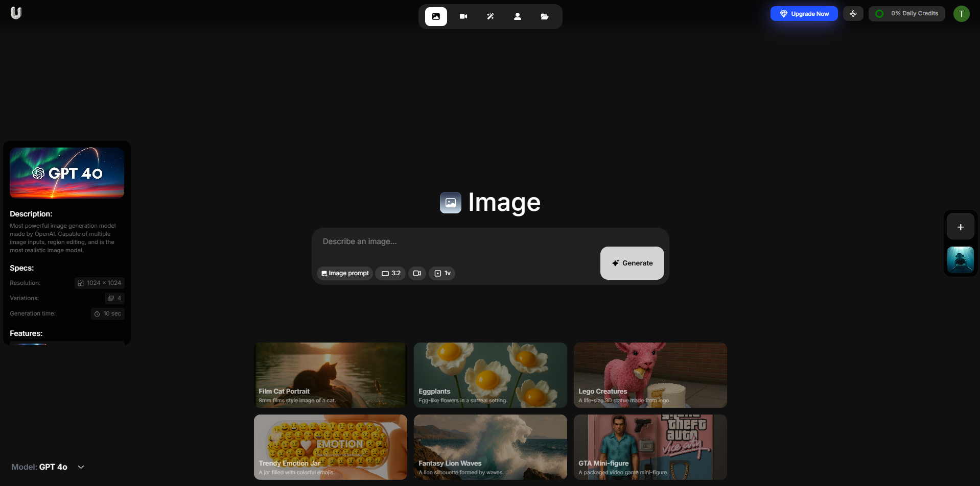Click the U logo in top-left corner
Viewport: 980px width, 486px height.
click(16, 13)
